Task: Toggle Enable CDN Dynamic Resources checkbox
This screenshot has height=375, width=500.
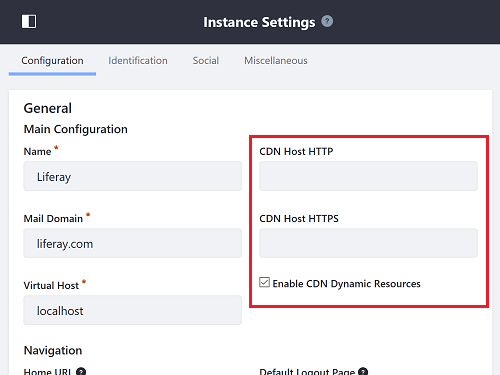Action: coord(265,282)
